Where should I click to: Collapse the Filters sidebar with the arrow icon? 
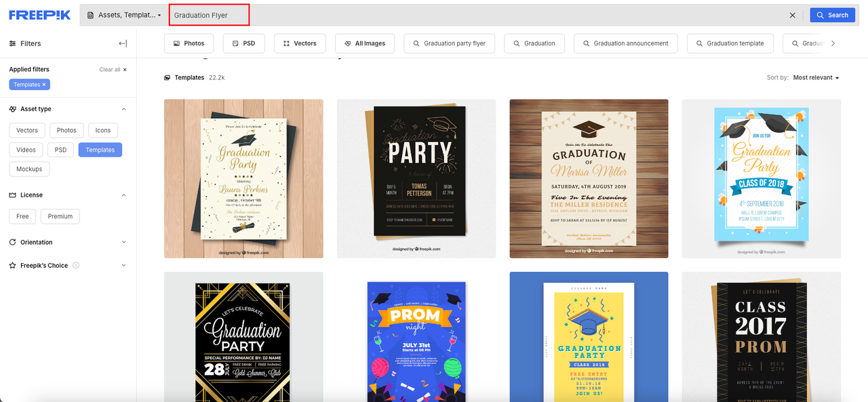pos(123,43)
